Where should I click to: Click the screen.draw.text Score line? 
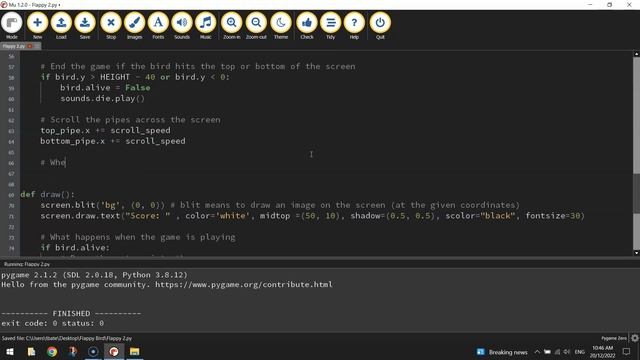point(312,216)
